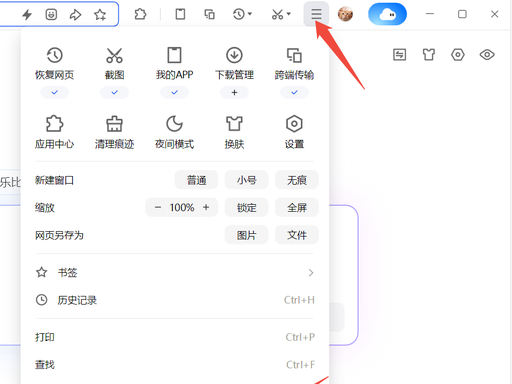Decrease zoom with the minus button
Viewport: 512px width, 384px height.
point(158,207)
